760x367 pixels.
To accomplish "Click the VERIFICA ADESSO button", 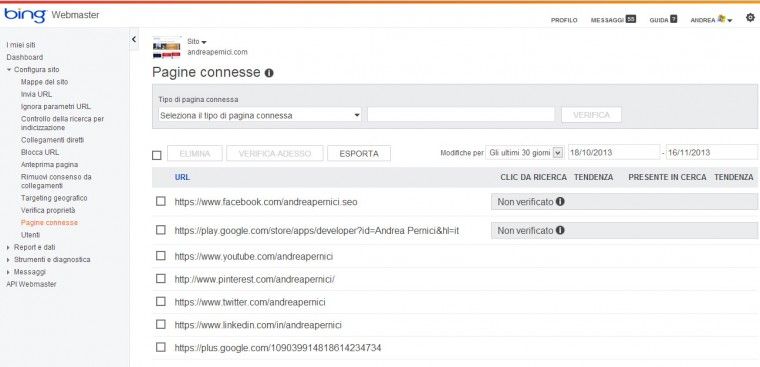I will pos(275,154).
